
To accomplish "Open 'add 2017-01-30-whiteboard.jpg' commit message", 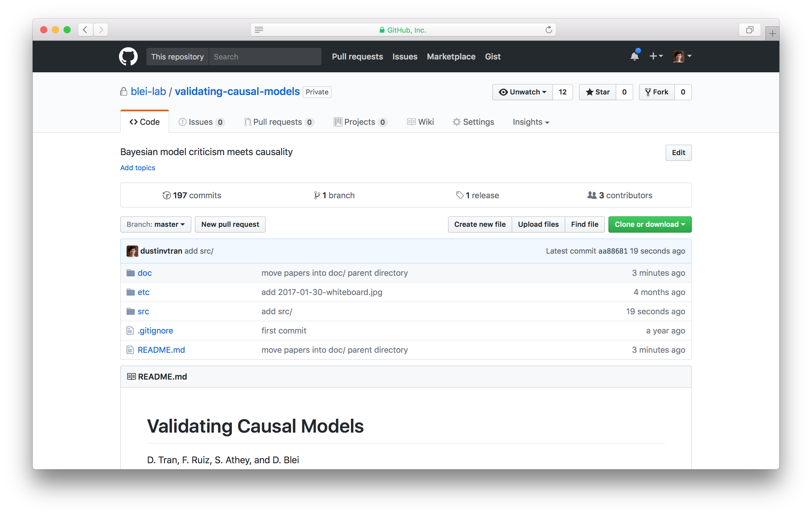I will [322, 292].
